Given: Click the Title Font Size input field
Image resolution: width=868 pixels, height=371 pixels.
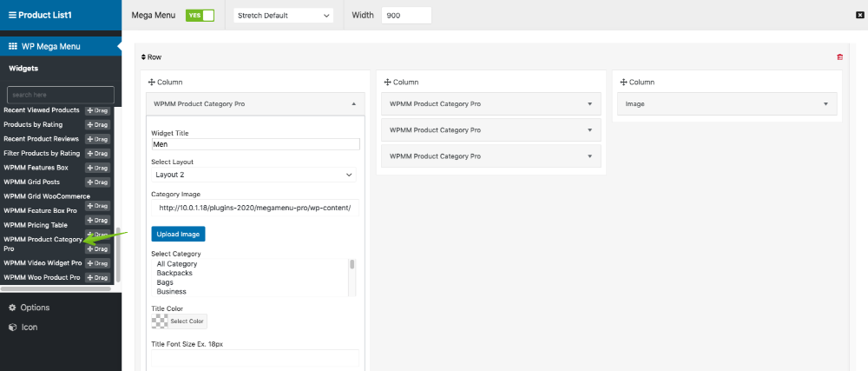Looking at the screenshot, I should [255, 358].
